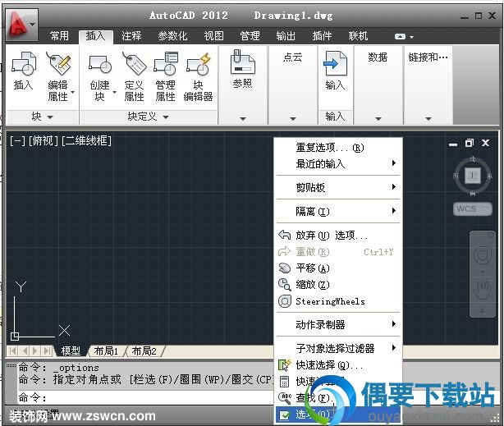Expand the Linking and Extraction panel arrow
Image resolution: width=504 pixels, height=426 pixels.
[428, 119]
